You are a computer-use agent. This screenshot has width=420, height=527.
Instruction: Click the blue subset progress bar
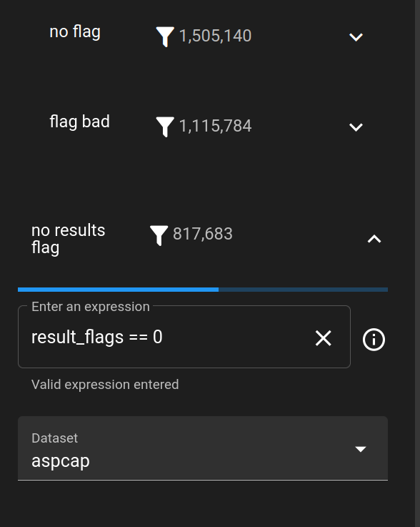[203, 290]
